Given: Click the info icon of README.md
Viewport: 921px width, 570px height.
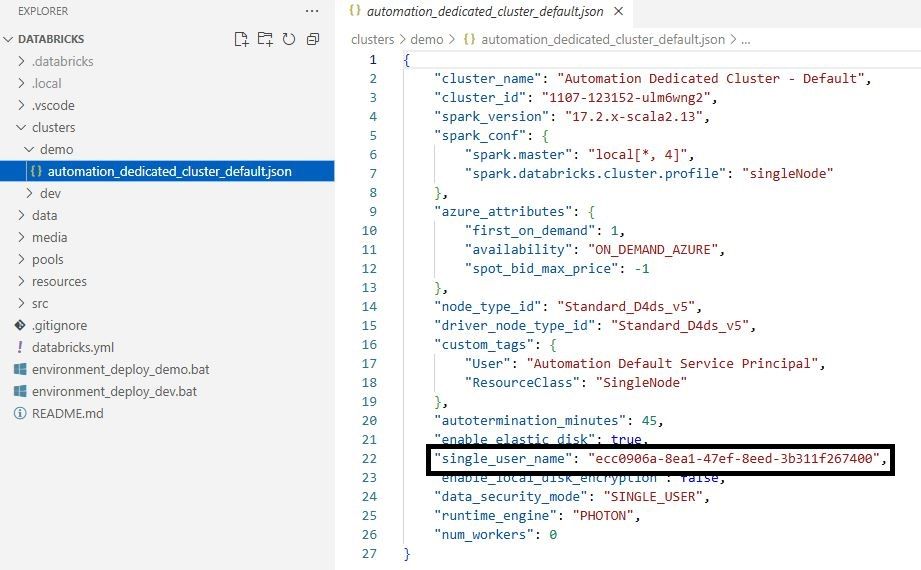Looking at the screenshot, I should tap(20, 413).
